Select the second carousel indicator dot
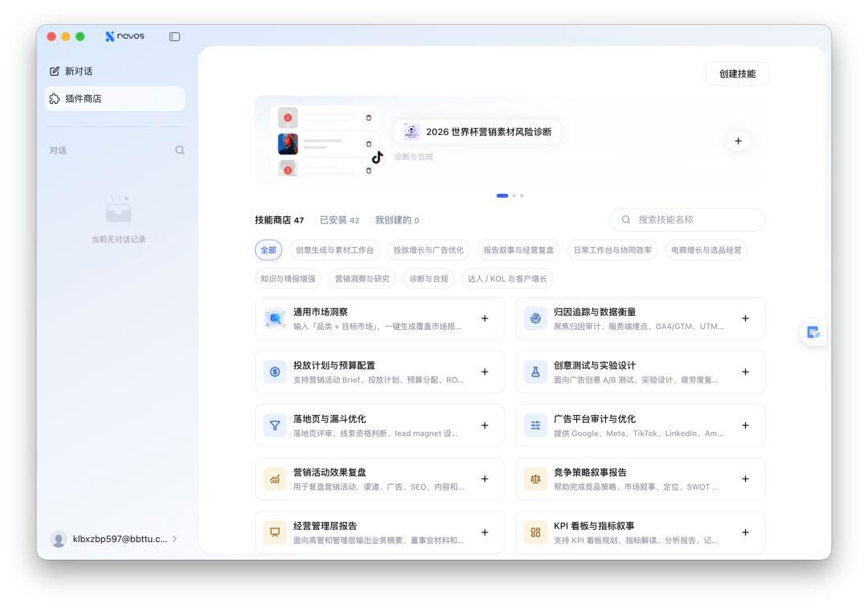Viewport: 868px width, 608px height. click(x=514, y=195)
